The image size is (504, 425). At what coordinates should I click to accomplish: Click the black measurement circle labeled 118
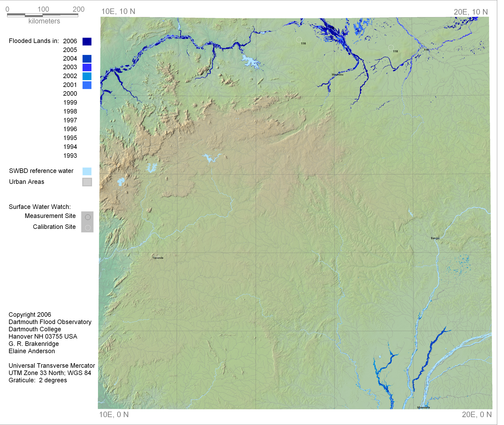tap(422, 46)
